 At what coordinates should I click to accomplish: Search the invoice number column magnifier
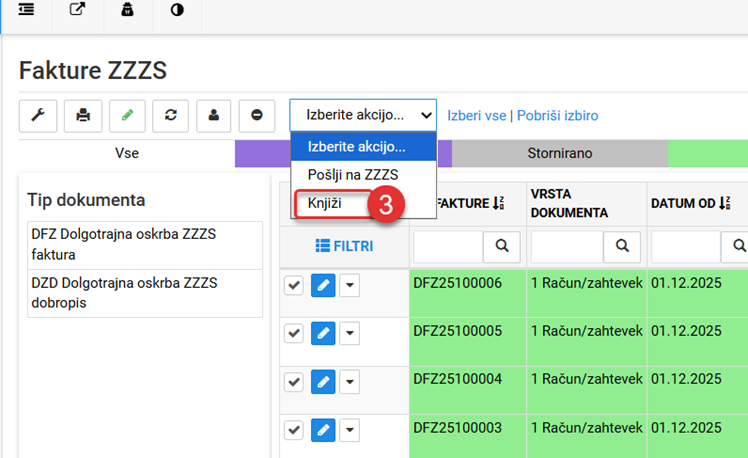click(x=501, y=246)
